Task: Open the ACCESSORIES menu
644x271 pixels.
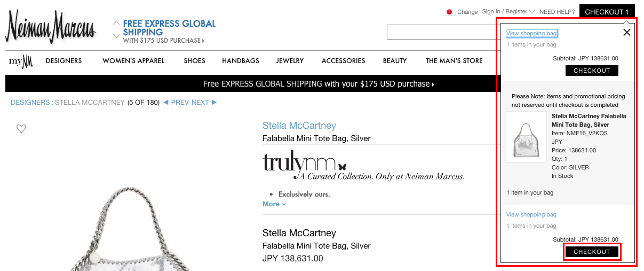Action: [x=344, y=61]
